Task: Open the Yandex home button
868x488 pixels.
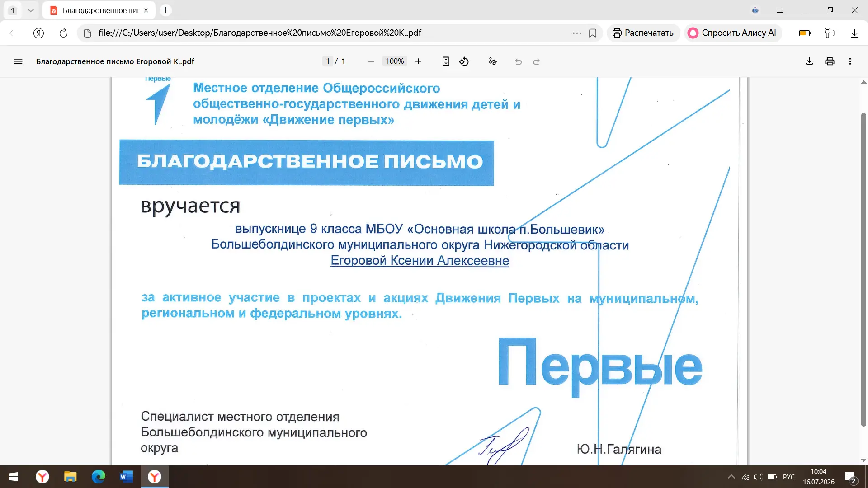Action: [38, 33]
